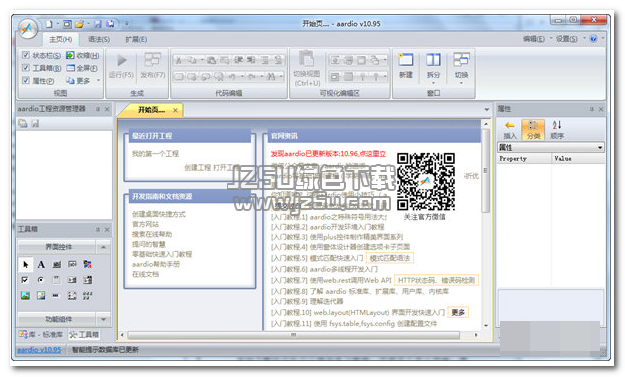Open the 属性 combo box in properties panel
The image size is (625, 377).
[550, 147]
